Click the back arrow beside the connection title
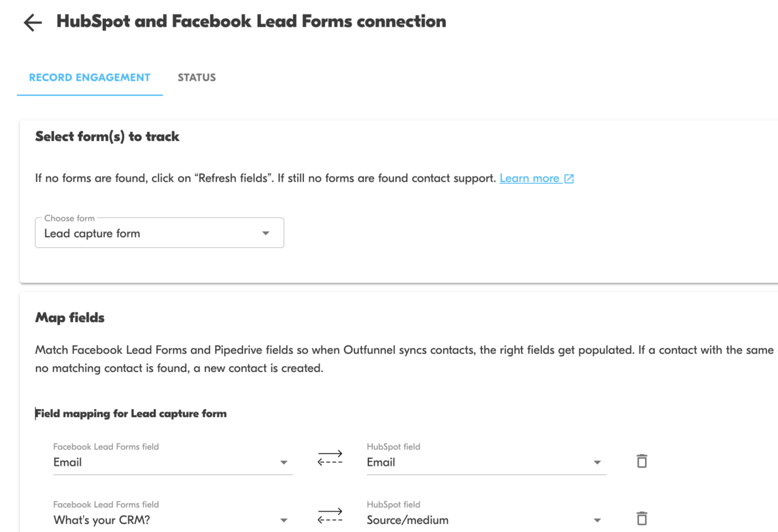This screenshot has height=532, width=778. point(32,22)
